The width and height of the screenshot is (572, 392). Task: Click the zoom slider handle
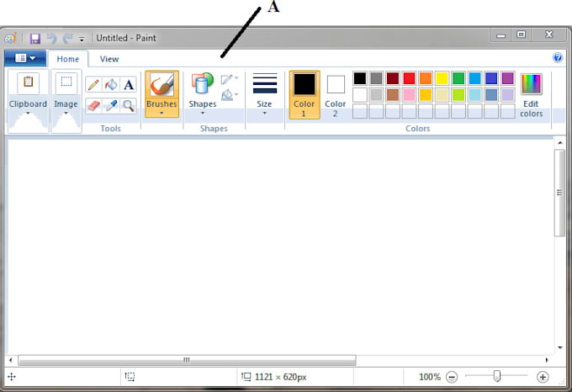[x=496, y=376]
